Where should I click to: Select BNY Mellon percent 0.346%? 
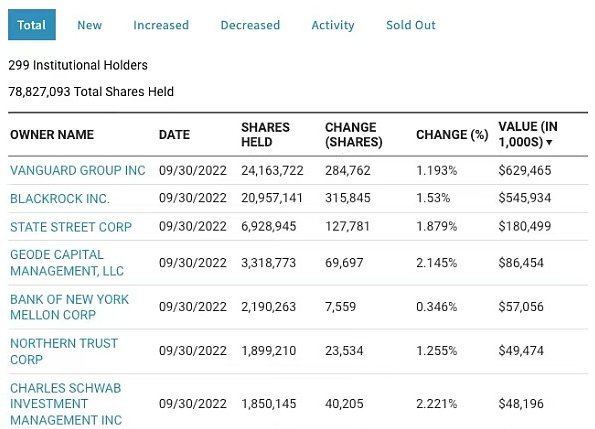(x=436, y=306)
